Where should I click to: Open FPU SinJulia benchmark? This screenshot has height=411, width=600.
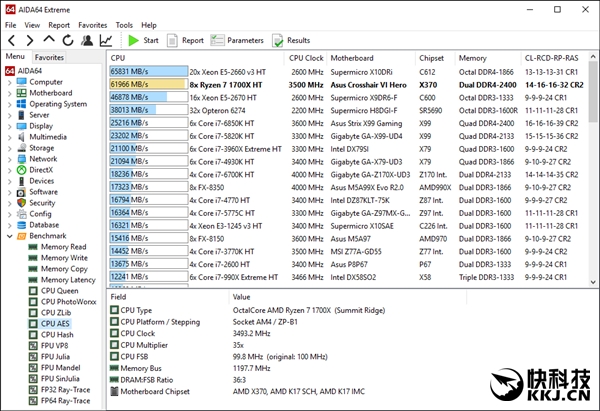point(54,379)
